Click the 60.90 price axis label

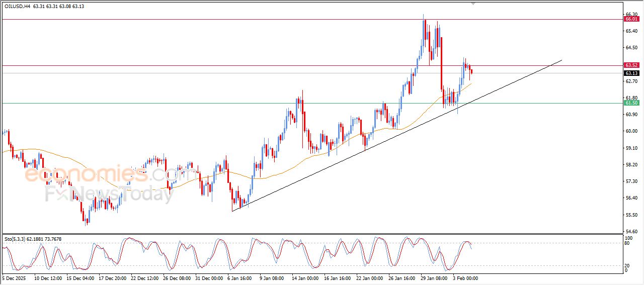pos(632,115)
